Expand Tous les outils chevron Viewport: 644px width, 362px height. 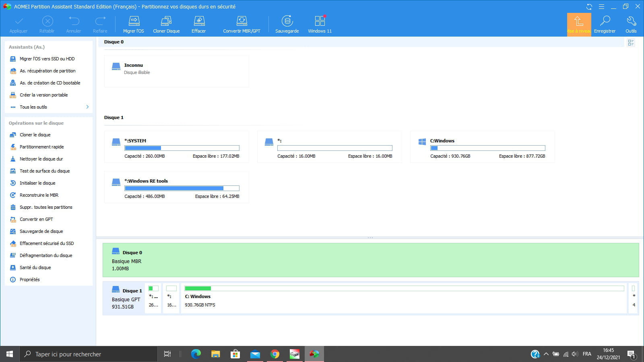87,107
